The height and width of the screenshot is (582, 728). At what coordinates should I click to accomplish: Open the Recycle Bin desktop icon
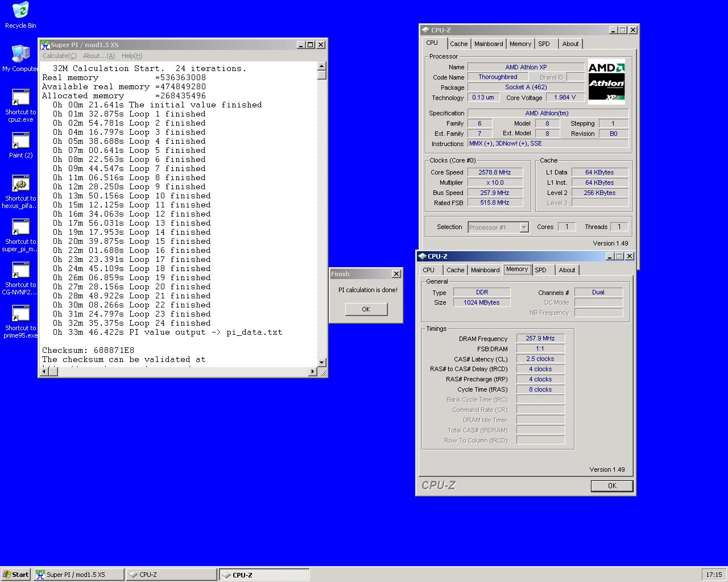[x=20, y=15]
